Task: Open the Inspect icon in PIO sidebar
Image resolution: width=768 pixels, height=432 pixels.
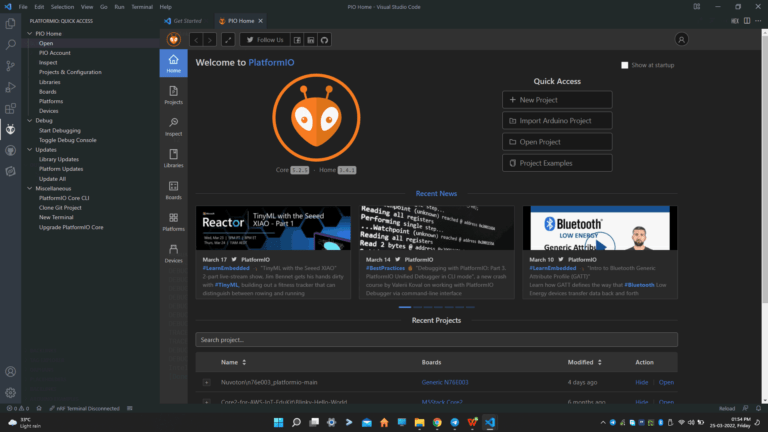Action: click(x=173, y=126)
